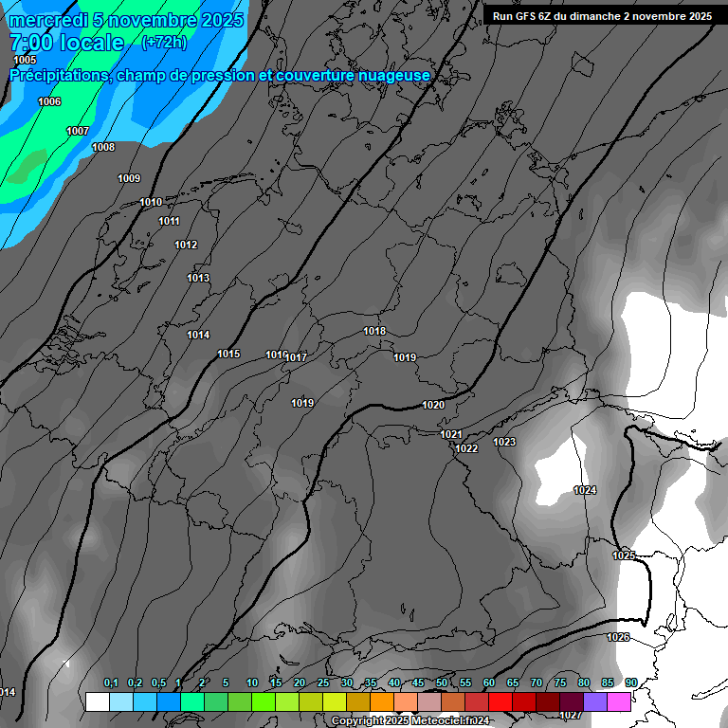Click the mercredi 5 novembre 2025 date title
Image resolution: width=728 pixels, height=728 pixels.
(125, 20)
